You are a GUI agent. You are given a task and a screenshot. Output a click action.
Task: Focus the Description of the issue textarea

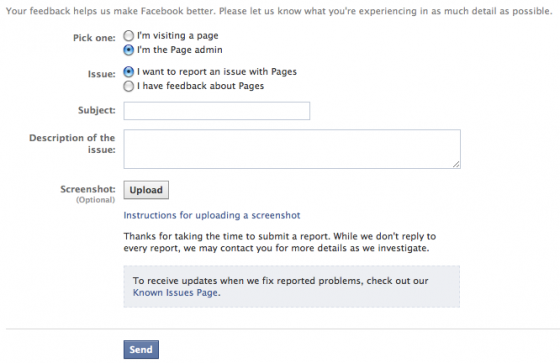292,149
